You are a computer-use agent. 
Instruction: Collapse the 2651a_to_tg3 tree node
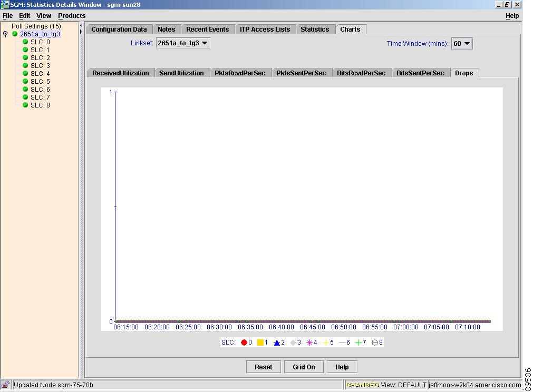[5, 34]
